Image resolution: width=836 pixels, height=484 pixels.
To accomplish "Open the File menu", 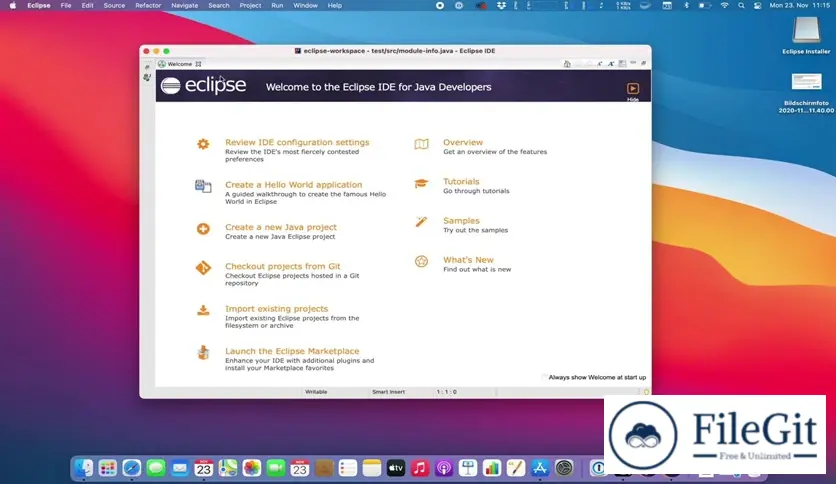I will 66,5.
